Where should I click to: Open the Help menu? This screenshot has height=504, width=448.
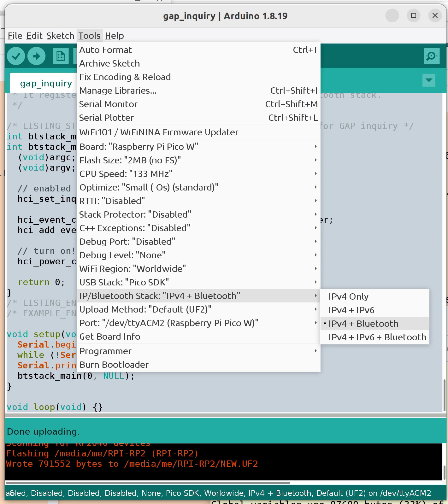tap(114, 36)
